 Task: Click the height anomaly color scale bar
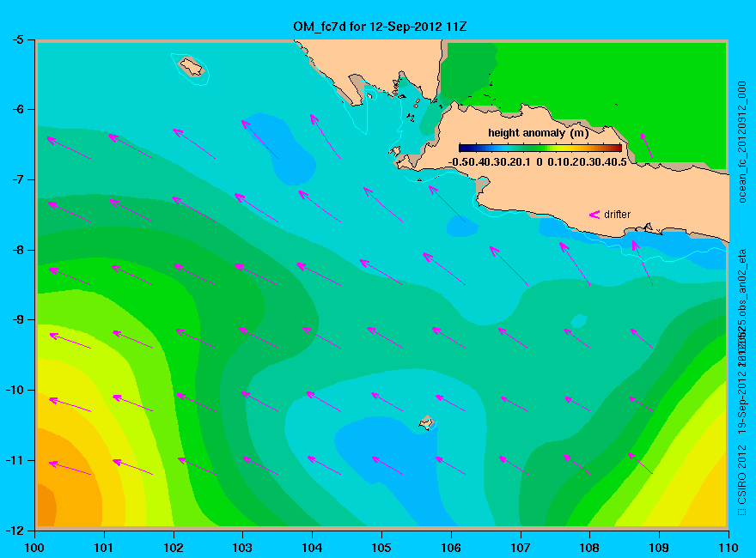(540, 148)
